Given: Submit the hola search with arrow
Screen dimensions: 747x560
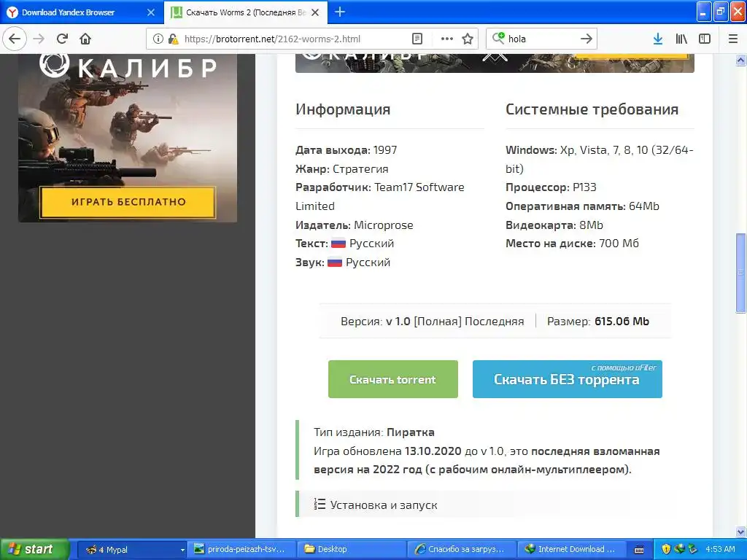Looking at the screenshot, I should tap(587, 39).
